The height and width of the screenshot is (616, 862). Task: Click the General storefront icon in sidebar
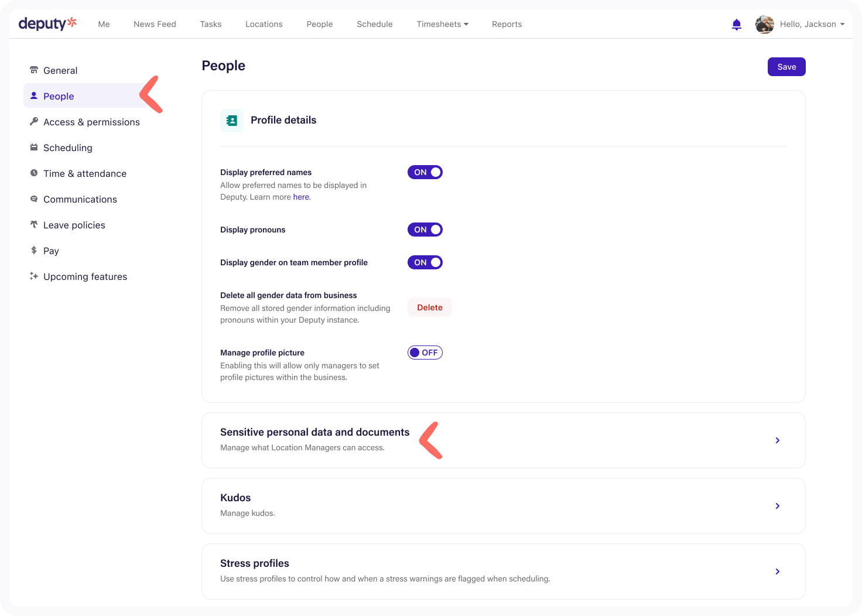click(x=34, y=70)
